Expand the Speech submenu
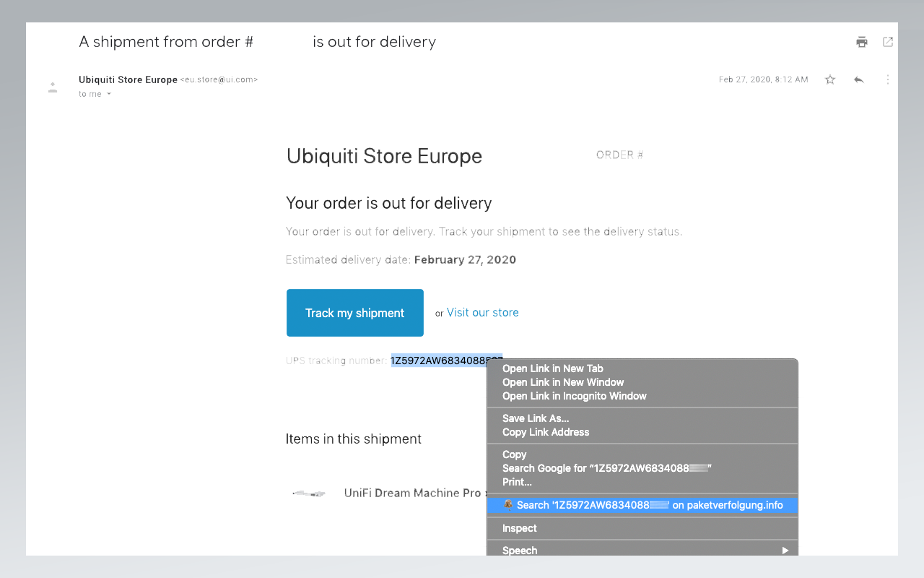924x578 pixels. 520,550
